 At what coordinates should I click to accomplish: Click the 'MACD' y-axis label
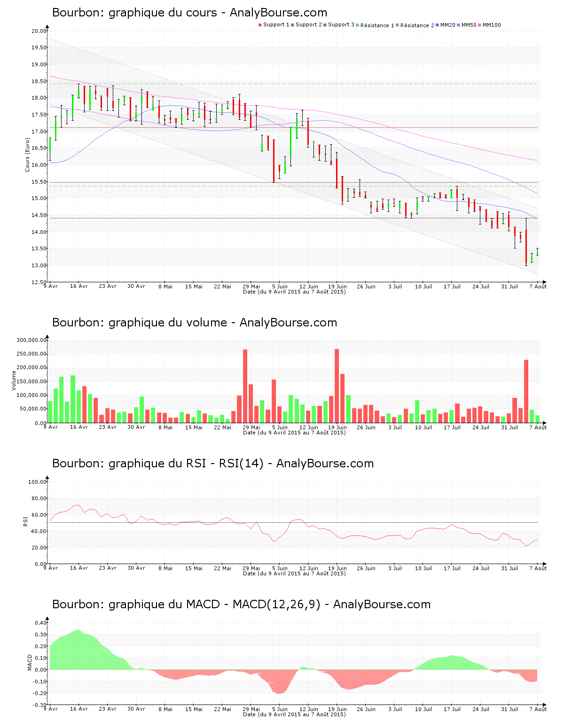pyautogui.click(x=30, y=662)
